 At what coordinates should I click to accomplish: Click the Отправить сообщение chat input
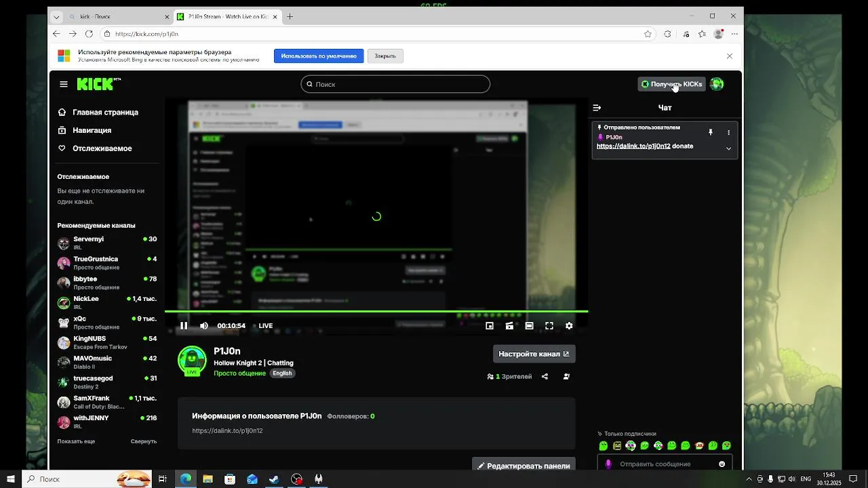coord(665,464)
